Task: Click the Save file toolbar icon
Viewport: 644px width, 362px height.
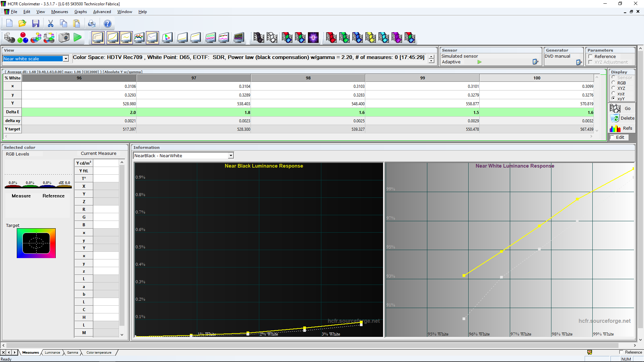Action: (36, 23)
